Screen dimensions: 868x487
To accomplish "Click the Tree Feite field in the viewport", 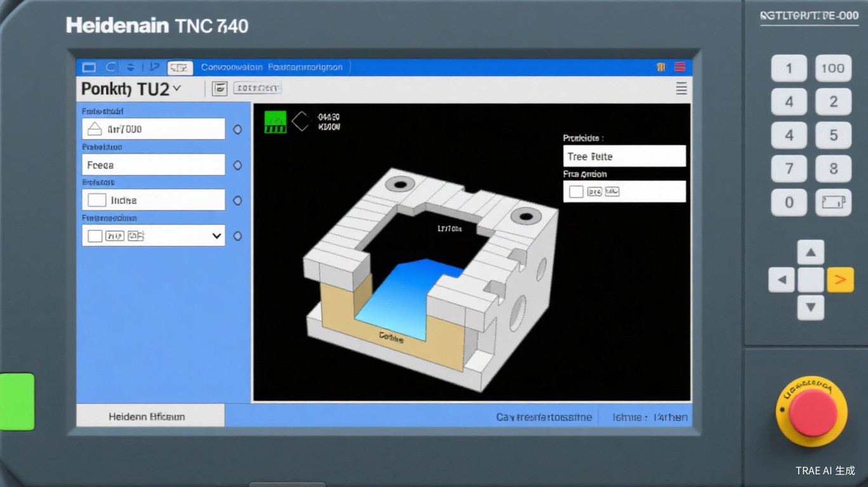I will click(624, 156).
